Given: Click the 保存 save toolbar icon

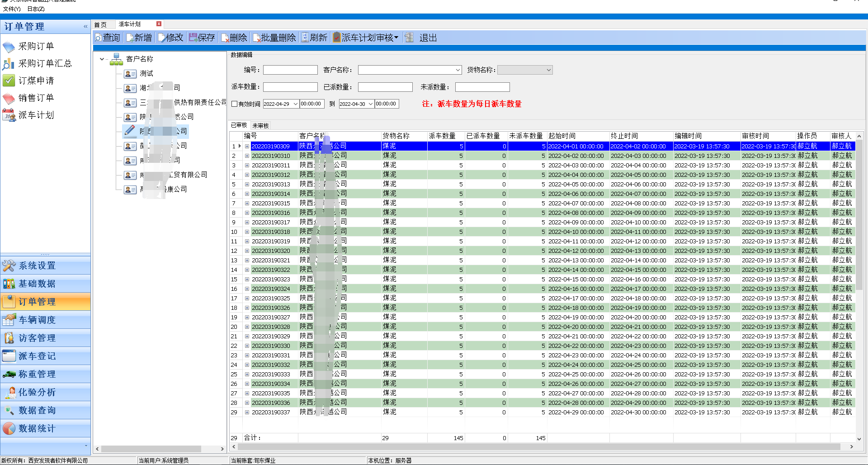Looking at the screenshot, I should click(193, 38).
